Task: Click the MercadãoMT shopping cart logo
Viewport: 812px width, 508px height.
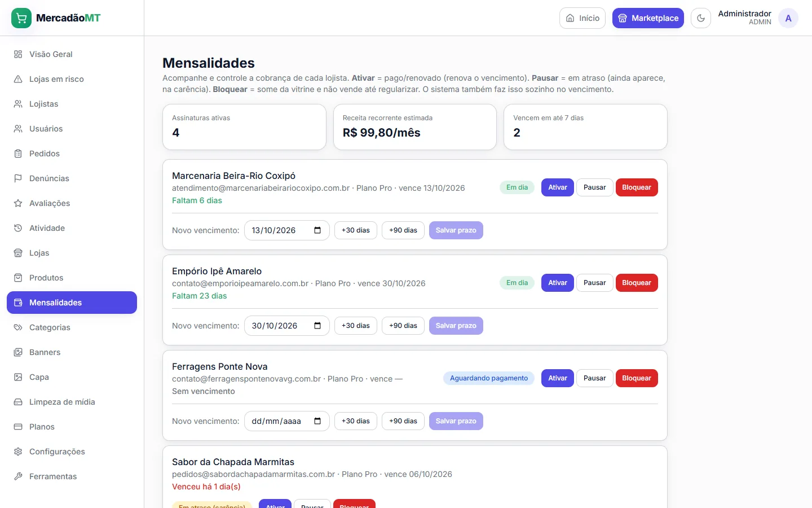Action: tap(21, 18)
